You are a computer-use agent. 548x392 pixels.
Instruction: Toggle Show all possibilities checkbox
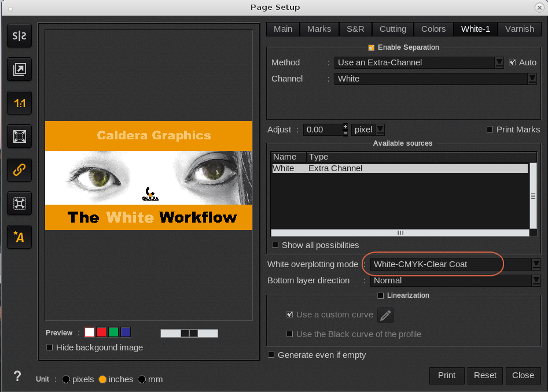(275, 245)
